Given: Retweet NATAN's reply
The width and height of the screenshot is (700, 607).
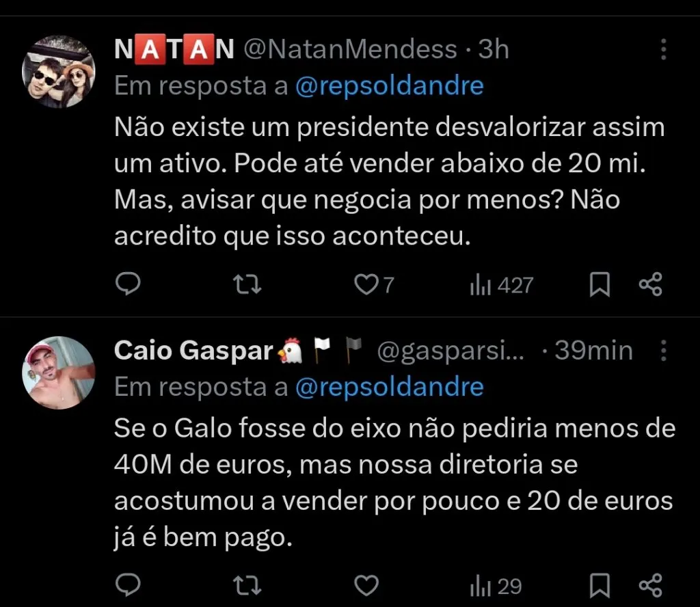Looking at the screenshot, I should click(246, 284).
